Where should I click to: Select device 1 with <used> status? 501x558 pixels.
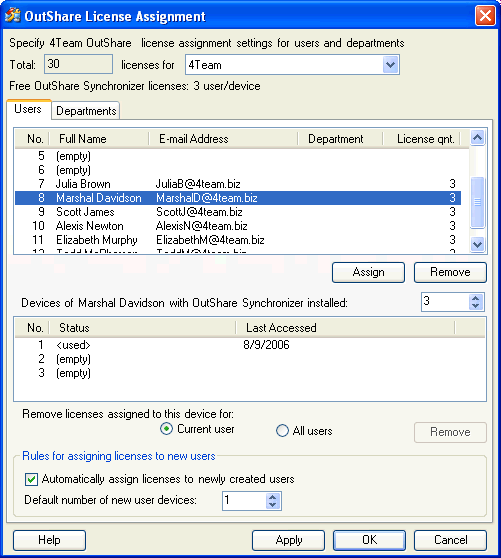(x=250, y=345)
